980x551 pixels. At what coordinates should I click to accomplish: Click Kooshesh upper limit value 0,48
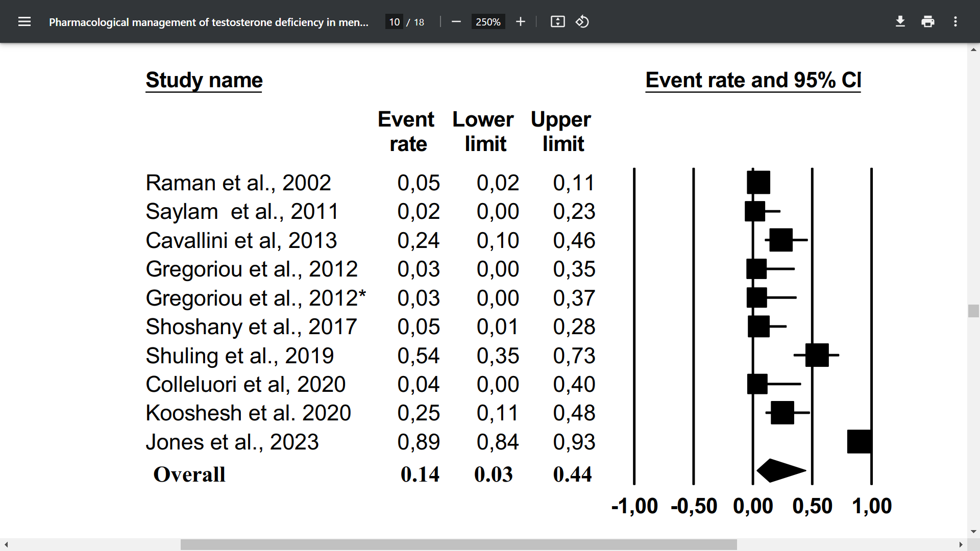574,413
